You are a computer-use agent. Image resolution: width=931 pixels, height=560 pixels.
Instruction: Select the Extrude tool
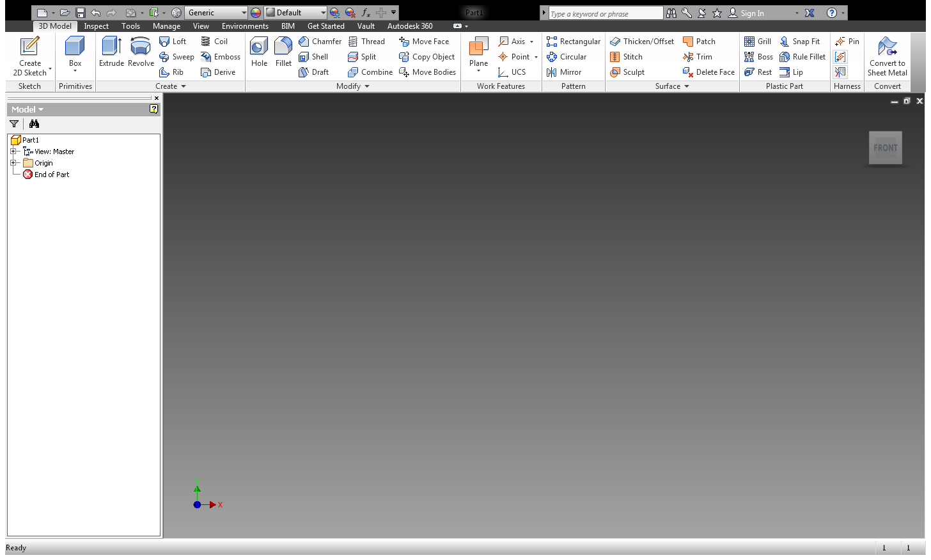click(x=111, y=51)
